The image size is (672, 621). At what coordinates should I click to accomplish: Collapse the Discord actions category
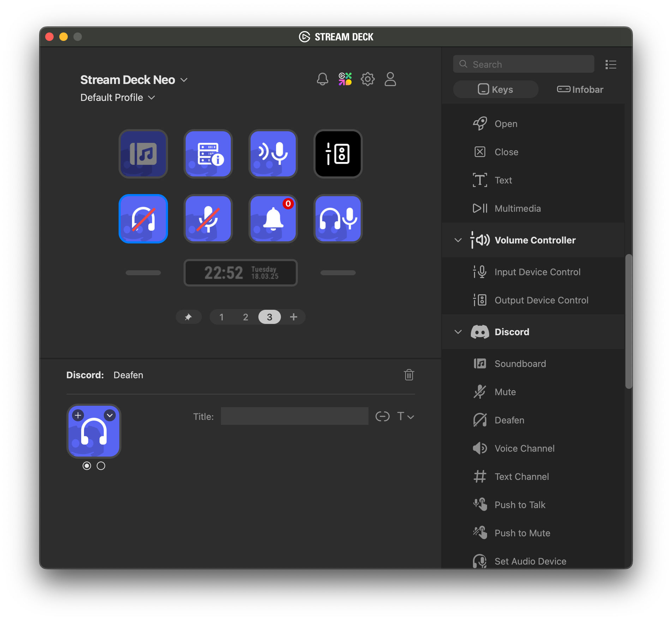pyautogui.click(x=458, y=332)
